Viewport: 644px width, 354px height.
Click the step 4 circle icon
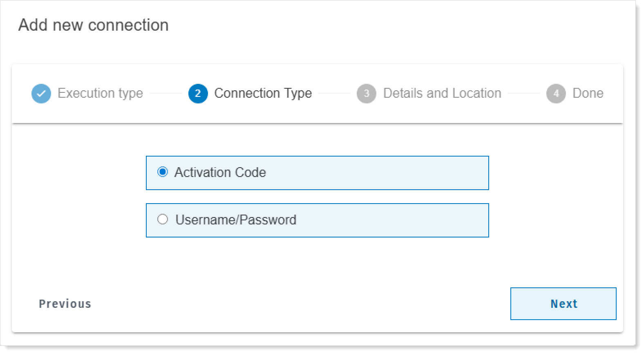click(556, 94)
